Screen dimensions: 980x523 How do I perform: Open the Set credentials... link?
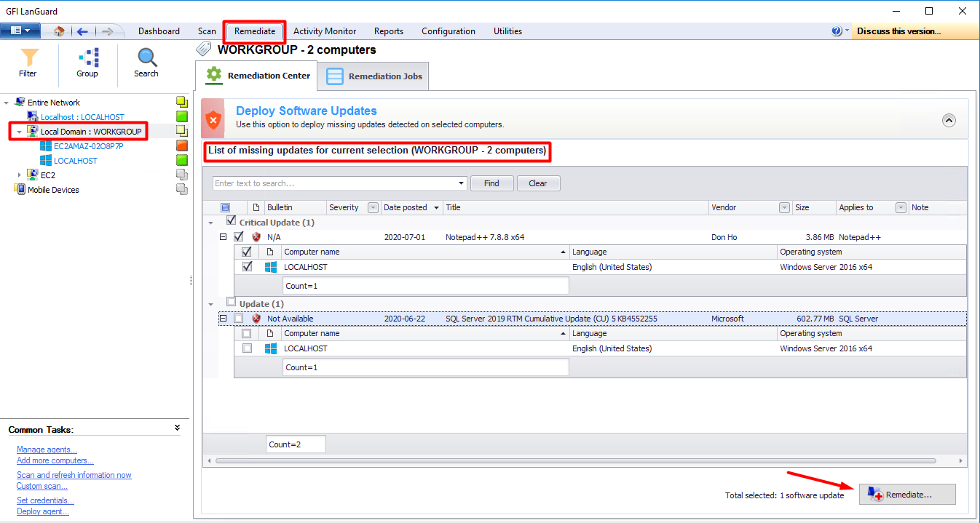point(45,500)
